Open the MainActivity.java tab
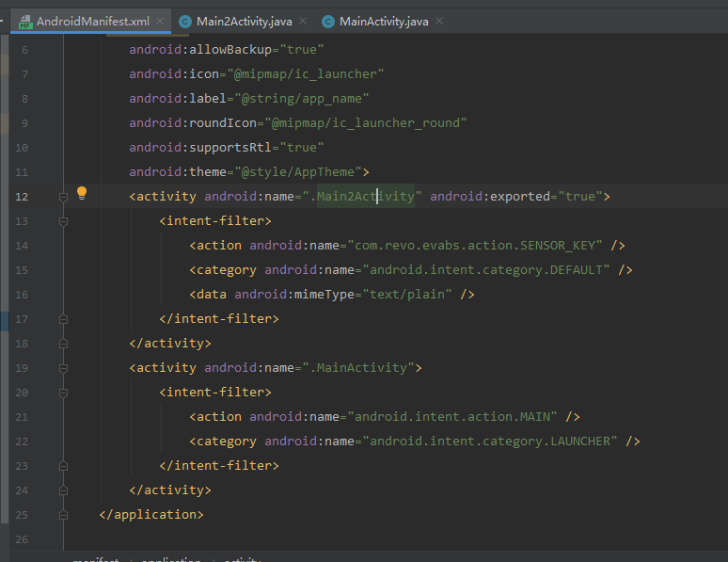The image size is (728, 562). pyautogui.click(x=384, y=22)
